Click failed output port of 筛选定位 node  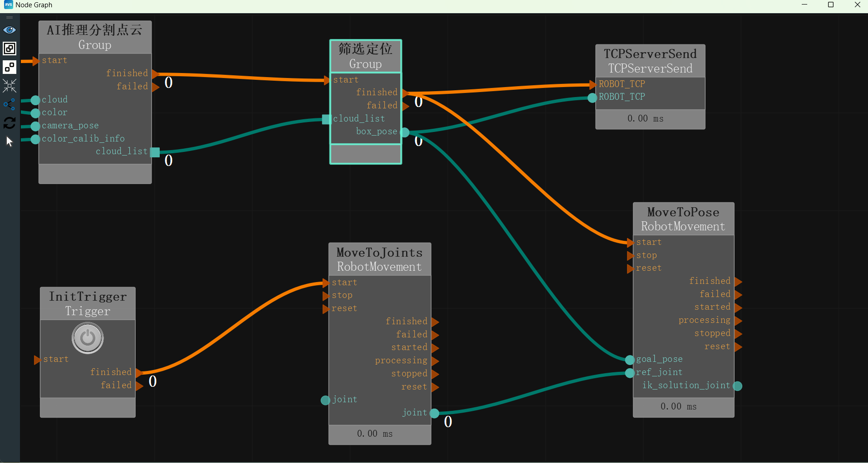tap(405, 106)
